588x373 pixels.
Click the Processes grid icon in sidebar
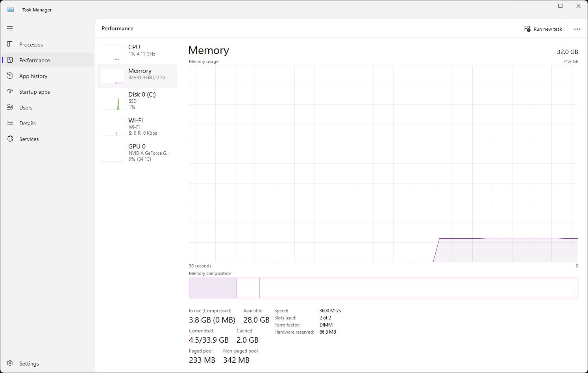[x=10, y=44]
